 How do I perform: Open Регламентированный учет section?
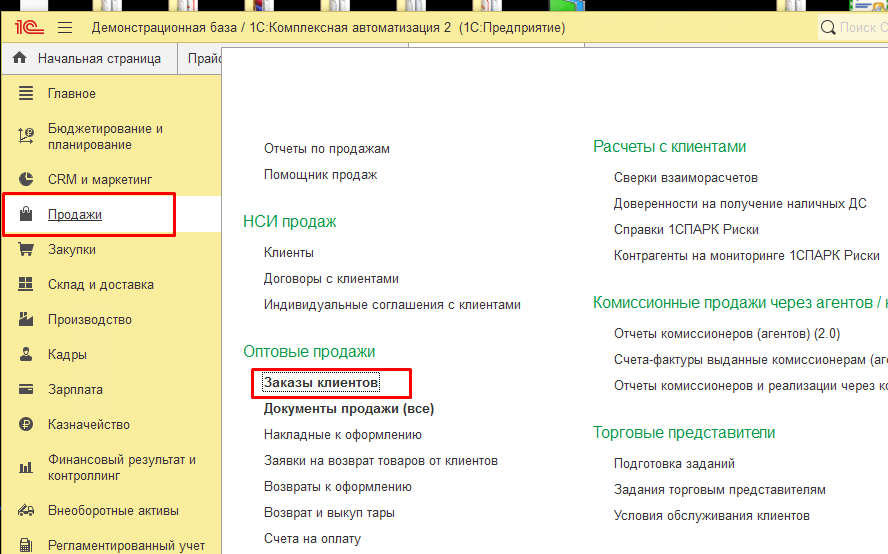[x=126, y=546]
